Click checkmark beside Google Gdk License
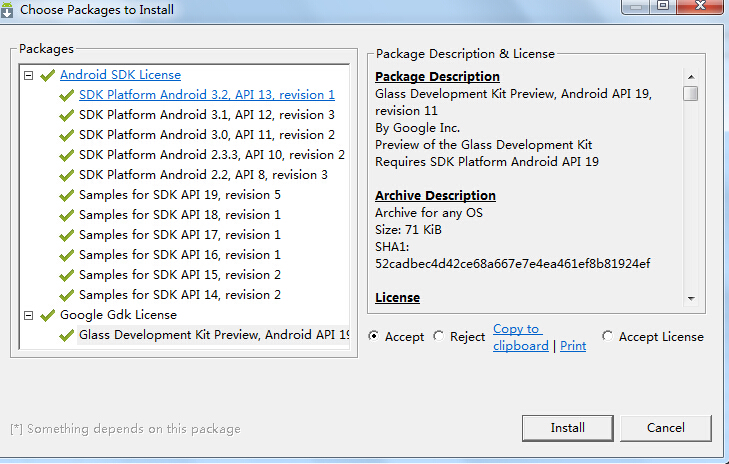This screenshot has width=729, height=464. pyautogui.click(x=47, y=315)
